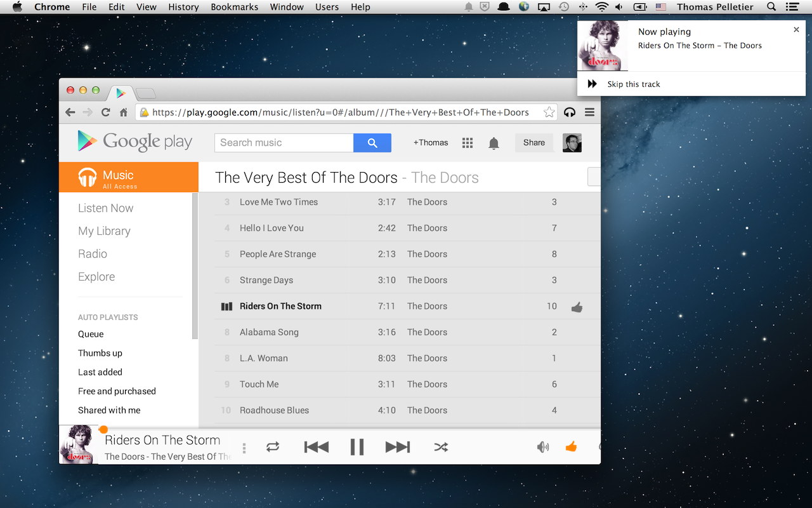This screenshot has width=812, height=508.
Task: Select the Hello I Love You track
Action: pyautogui.click(x=272, y=228)
